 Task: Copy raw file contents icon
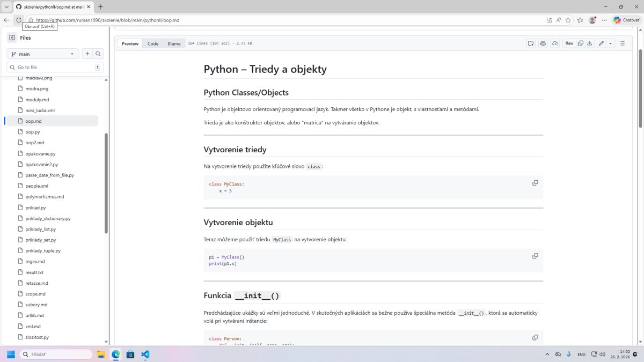[x=580, y=43]
